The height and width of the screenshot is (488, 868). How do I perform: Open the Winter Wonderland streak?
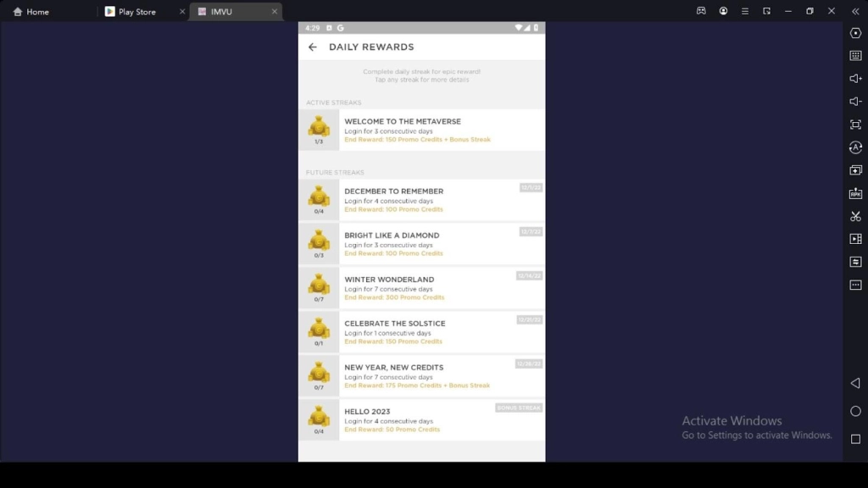422,288
